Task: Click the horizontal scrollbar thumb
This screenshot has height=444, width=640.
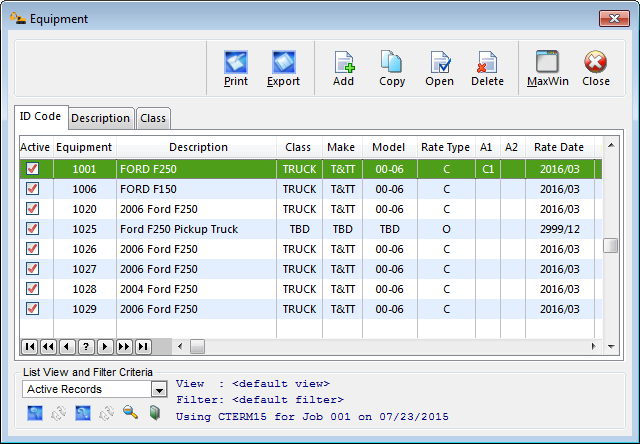Action: click(197, 347)
